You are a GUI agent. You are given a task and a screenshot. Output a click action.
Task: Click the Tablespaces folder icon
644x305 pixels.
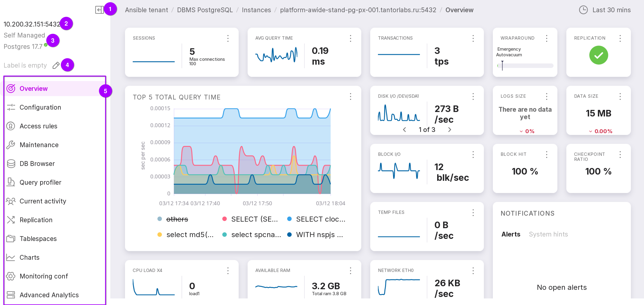click(11, 239)
